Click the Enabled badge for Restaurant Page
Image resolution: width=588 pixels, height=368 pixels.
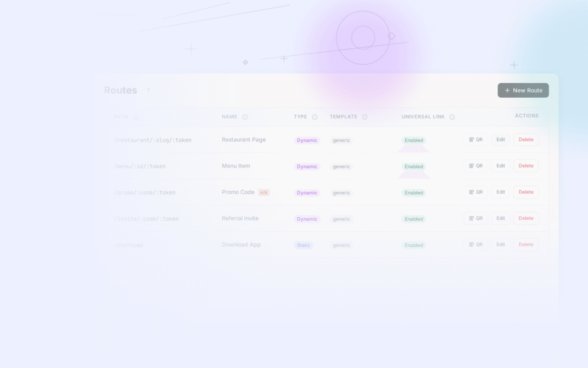click(413, 140)
